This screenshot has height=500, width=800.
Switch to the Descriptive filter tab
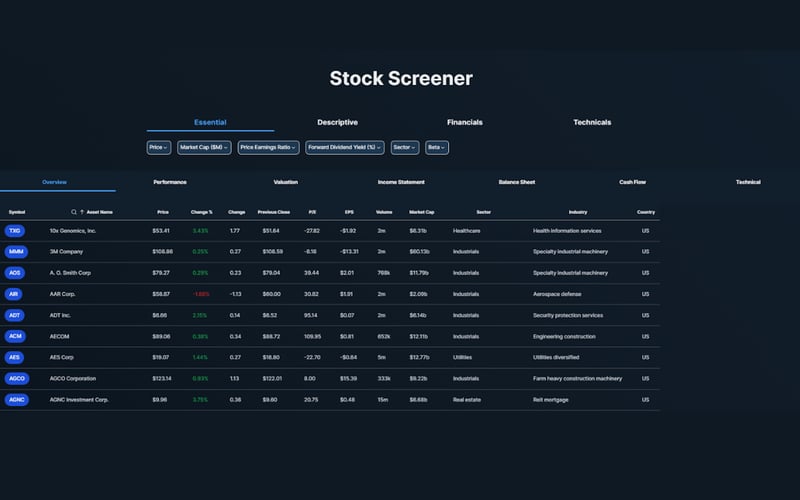click(337, 122)
